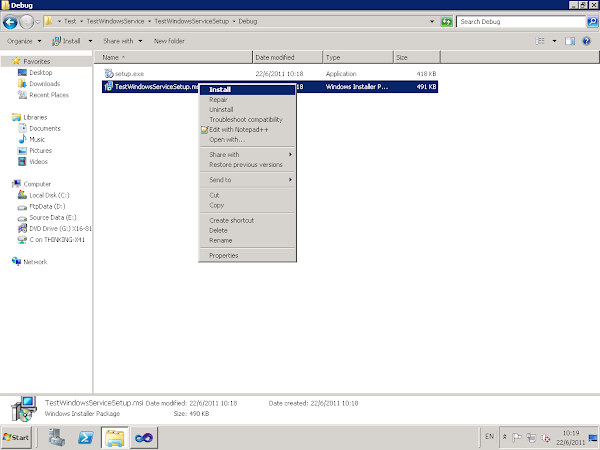The image size is (600, 450).
Task: Select Favorites in the navigation pane
Action: (36, 61)
